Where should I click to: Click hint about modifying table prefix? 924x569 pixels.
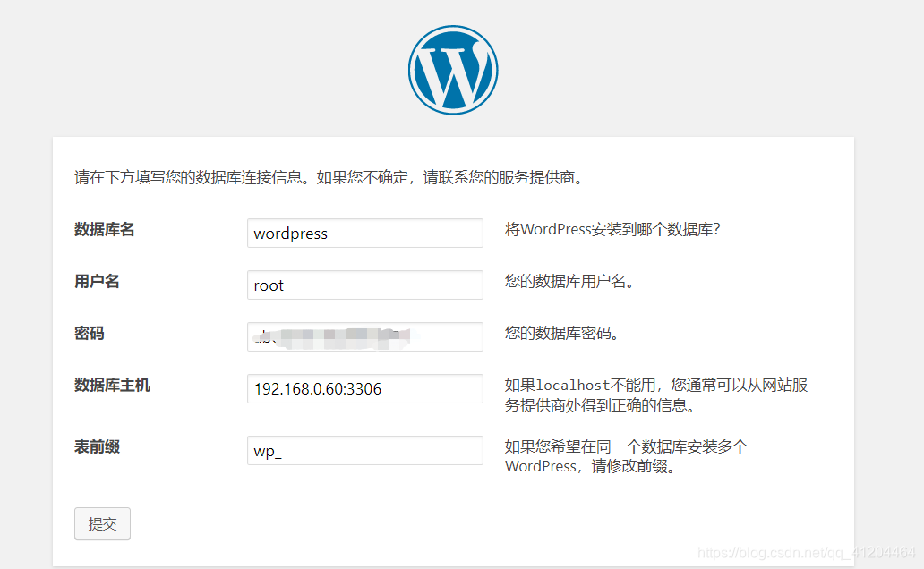click(x=626, y=456)
